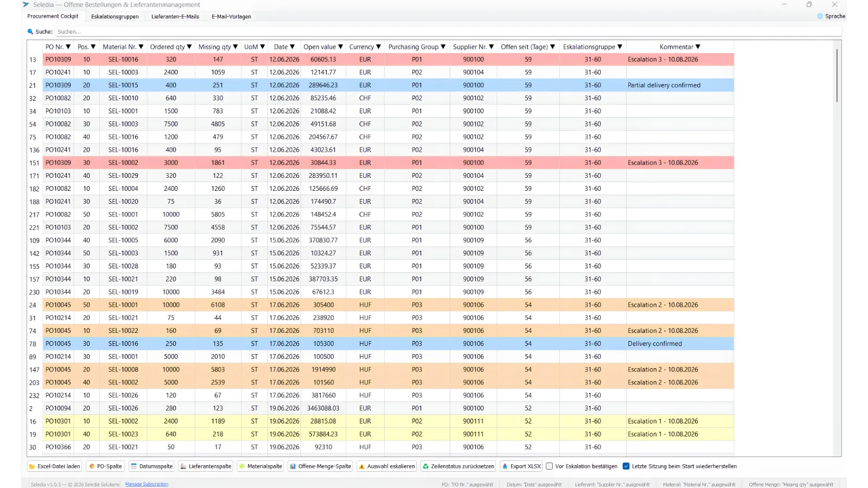The image size is (868, 488).
Task: Click status bar entry Lieferant: Supplier Nr. ausgewählt
Action: pos(612,485)
